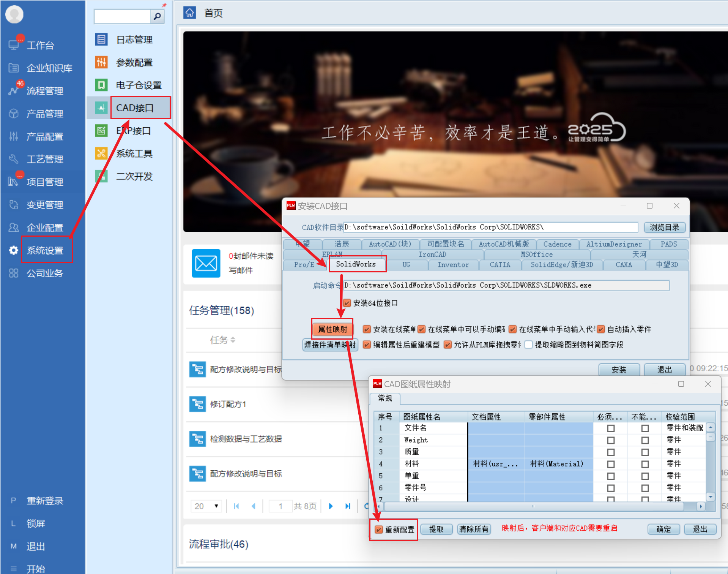Open 二次开发 submenu item

(134, 176)
